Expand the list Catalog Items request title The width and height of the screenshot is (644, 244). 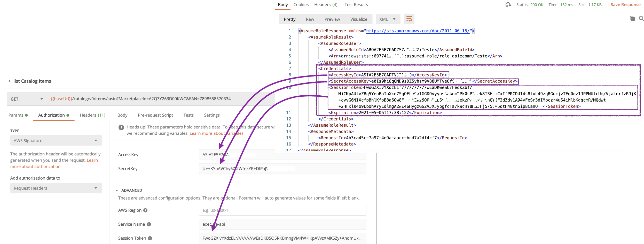pyautogui.click(x=10, y=81)
